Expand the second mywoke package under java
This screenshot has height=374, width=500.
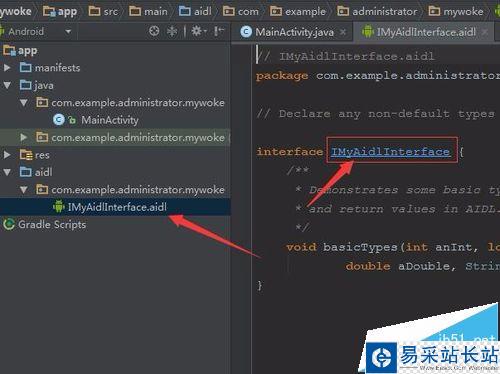(23, 137)
